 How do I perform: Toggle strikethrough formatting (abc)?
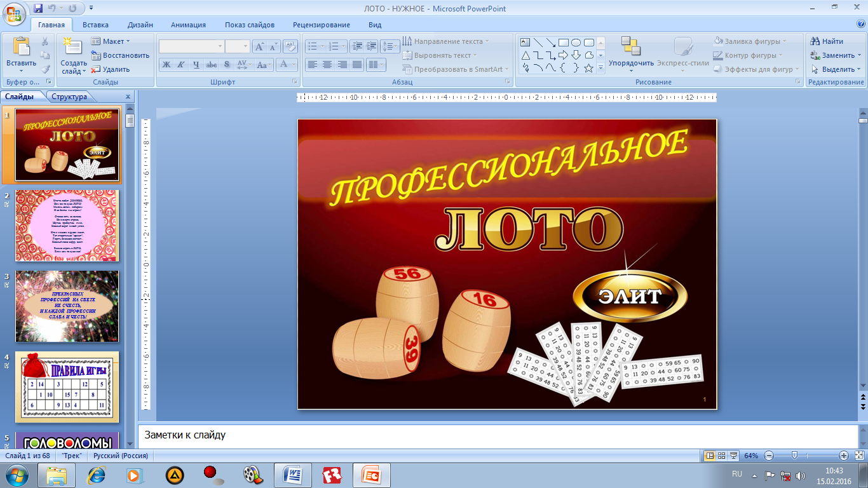click(212, 65)
